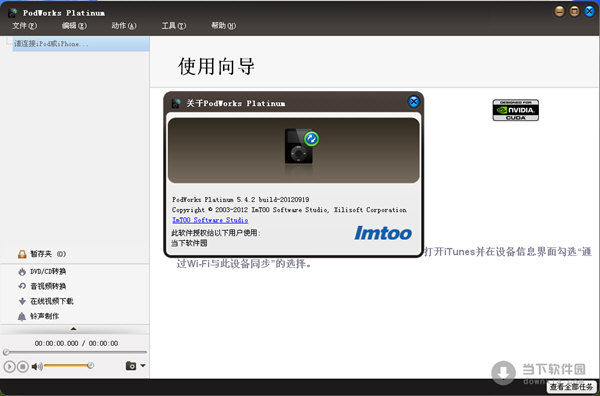Screen dimensions: 600x396
Task: Open the 工具 menu
Action: point(174,26)
